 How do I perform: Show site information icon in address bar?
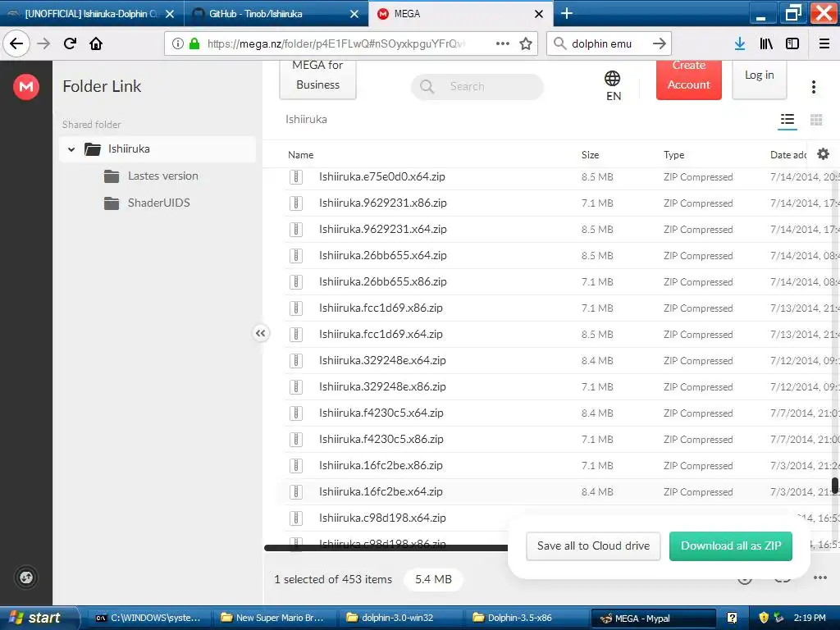[178, 43]
